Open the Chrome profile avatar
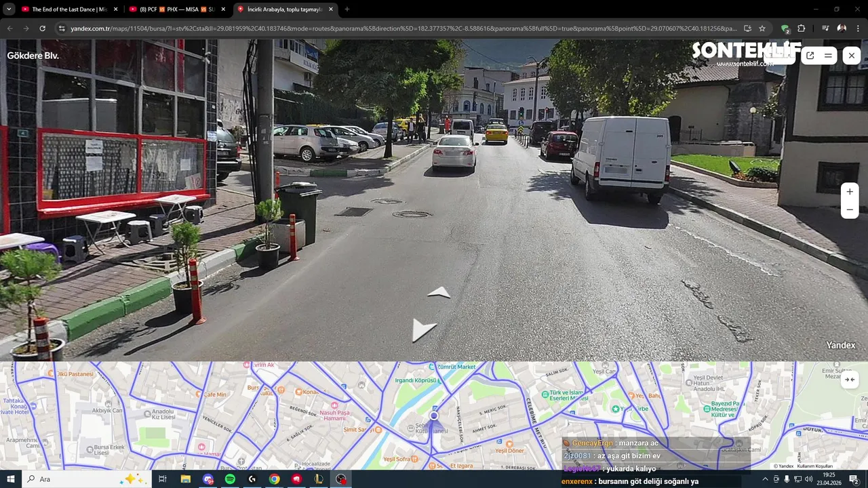Viewport: 868px width, 488px height. tap(842, 28)
